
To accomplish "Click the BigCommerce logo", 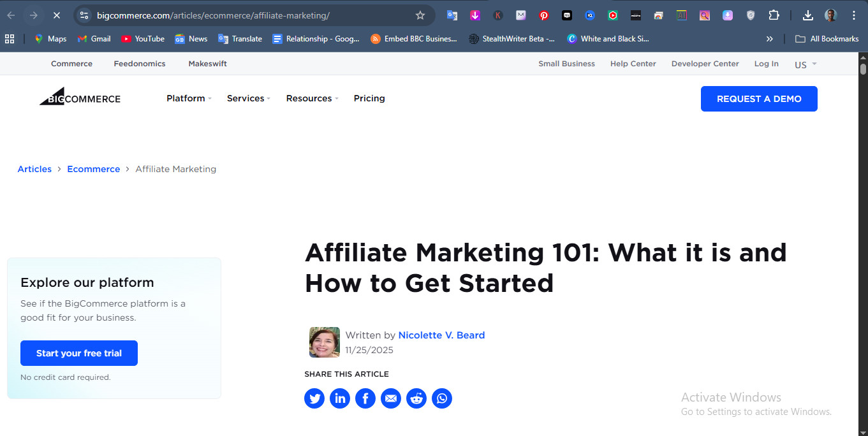I will point(80,98).
